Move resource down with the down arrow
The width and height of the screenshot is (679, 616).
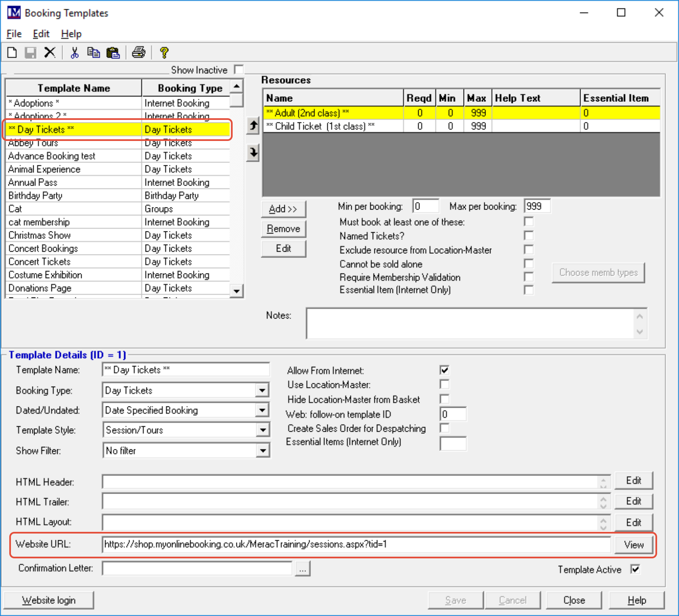click(253, 152)
